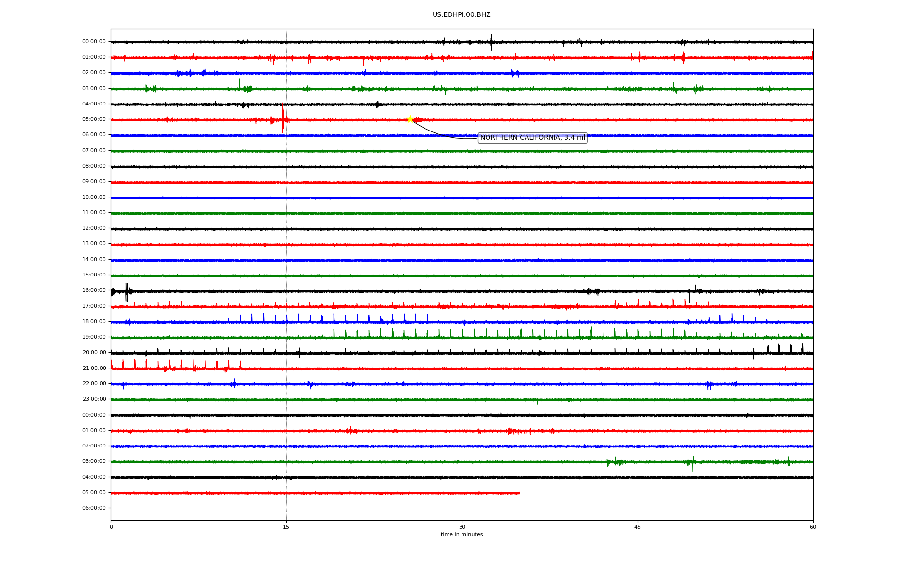Image resolution: width=924 pixels, height=578 pixels.
Task: Click the last 06:00:00 row label
Action: click(94, 508)
